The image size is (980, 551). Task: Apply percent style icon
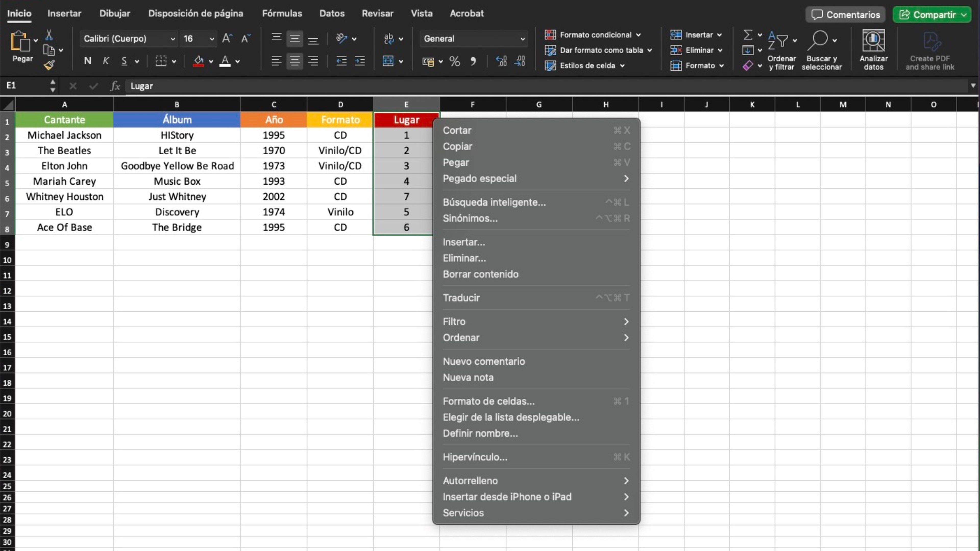coord(455,61)
